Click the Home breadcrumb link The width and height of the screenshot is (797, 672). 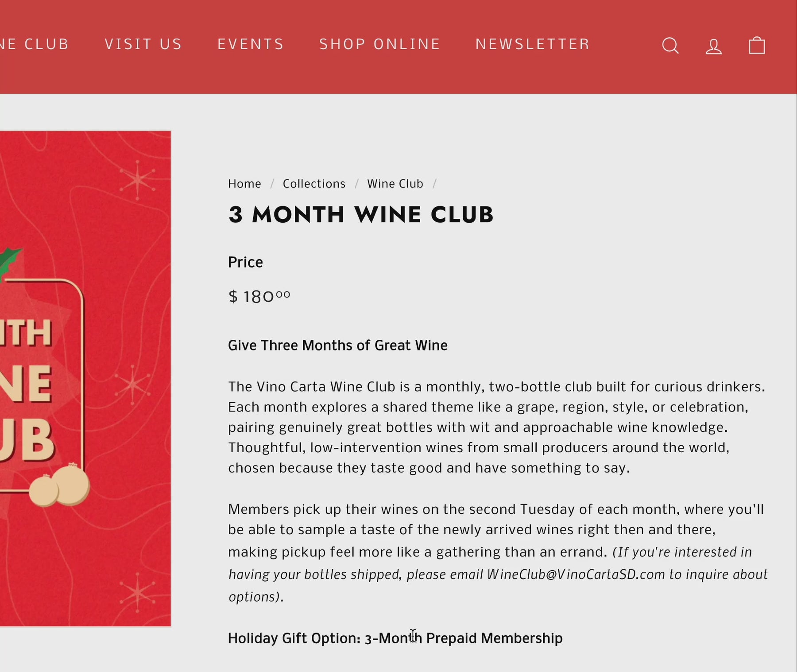(244, 184)
